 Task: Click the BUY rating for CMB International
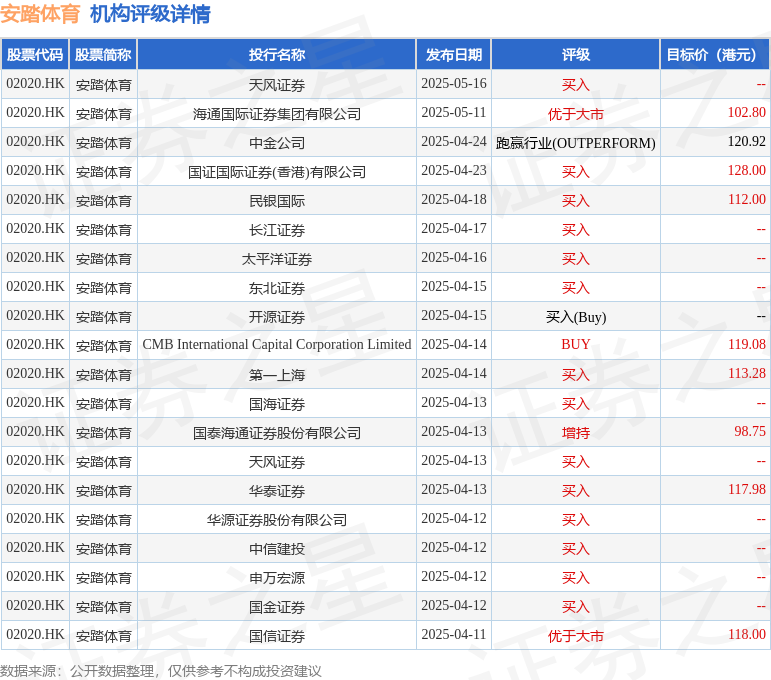(576, 344)
